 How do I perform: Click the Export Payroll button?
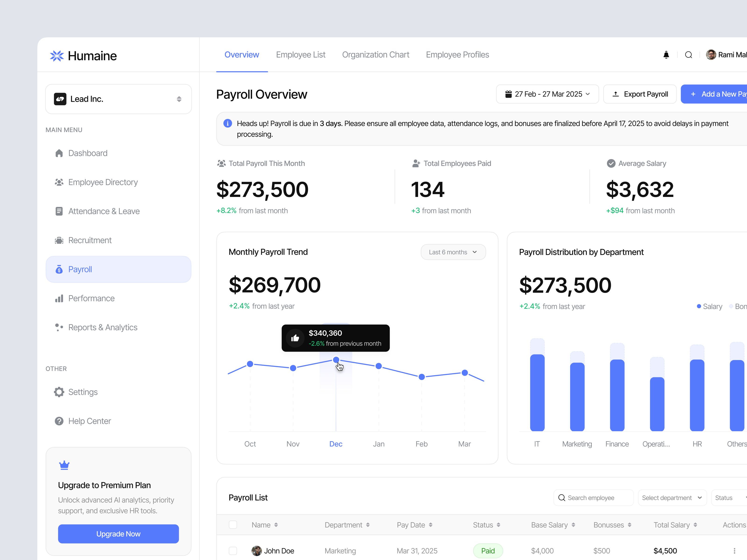pos(640,94)
